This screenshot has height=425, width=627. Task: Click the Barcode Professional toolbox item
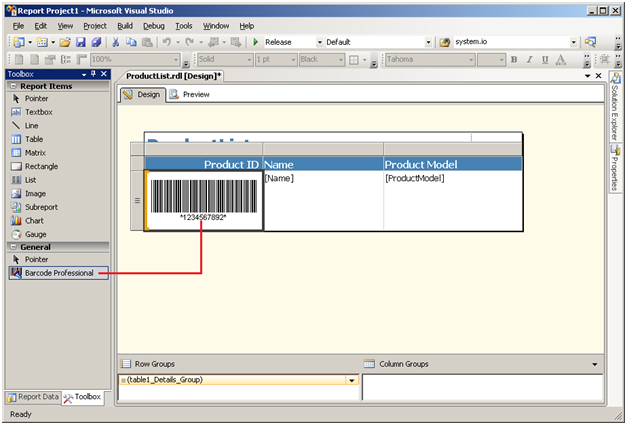coord(58,273)
